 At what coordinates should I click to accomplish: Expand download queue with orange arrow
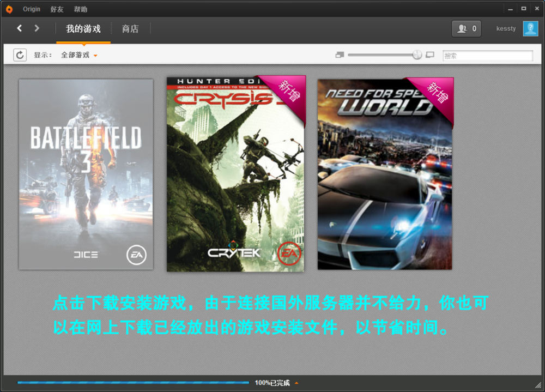pos(296,383)
